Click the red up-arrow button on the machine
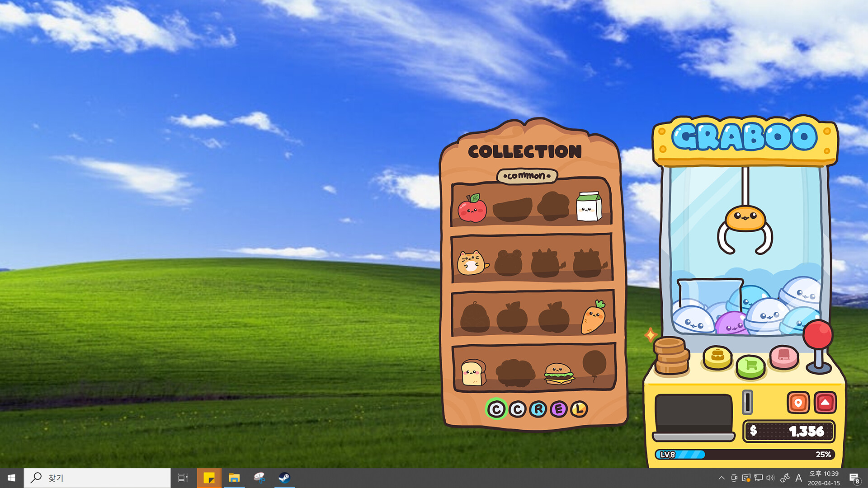 click(825, 402)
